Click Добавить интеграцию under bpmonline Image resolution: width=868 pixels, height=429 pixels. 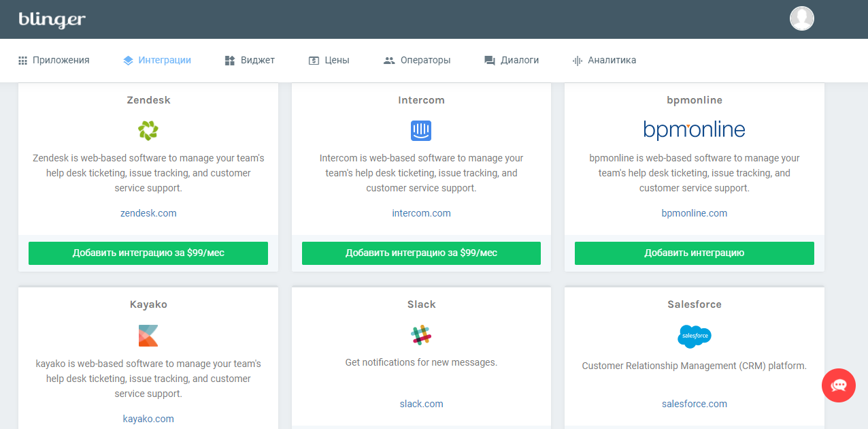695,253
